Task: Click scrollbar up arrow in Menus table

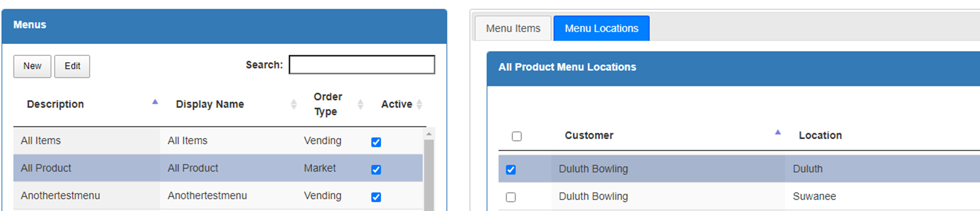Action: 429,134
